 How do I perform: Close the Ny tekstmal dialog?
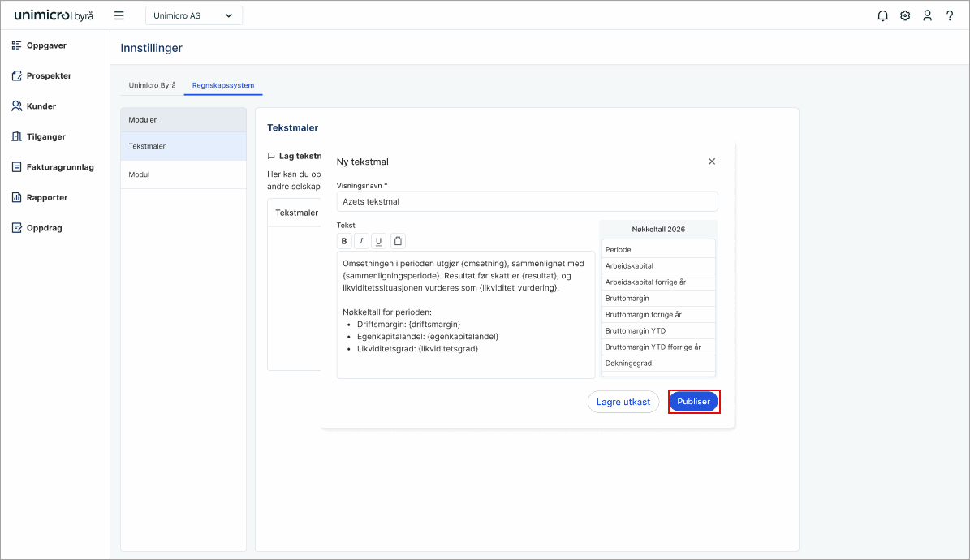(712, 162)
